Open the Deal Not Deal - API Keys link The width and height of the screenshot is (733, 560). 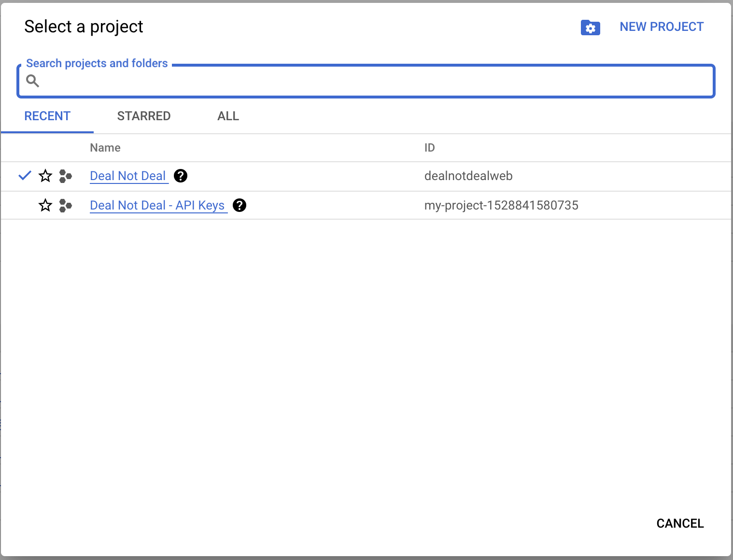[x=157, y=206]
